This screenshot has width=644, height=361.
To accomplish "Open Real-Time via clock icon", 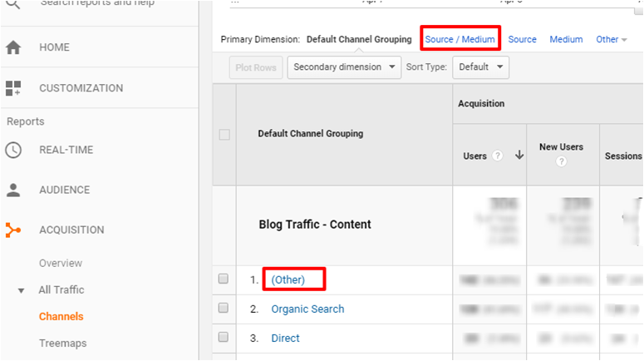I will coord(13,151).
